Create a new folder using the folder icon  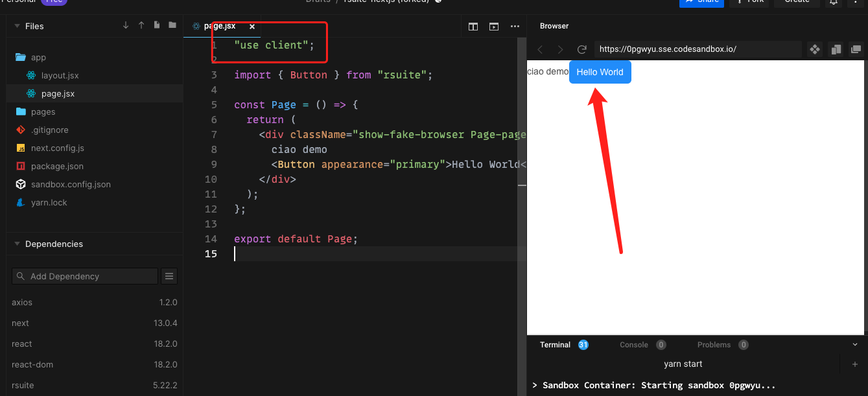coord(172,25)
